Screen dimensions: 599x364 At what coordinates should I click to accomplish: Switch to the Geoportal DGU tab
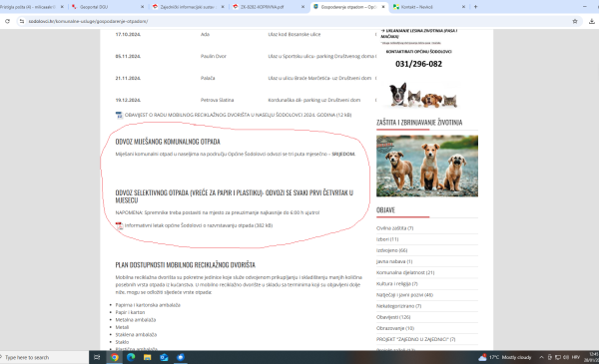[108, 7]
